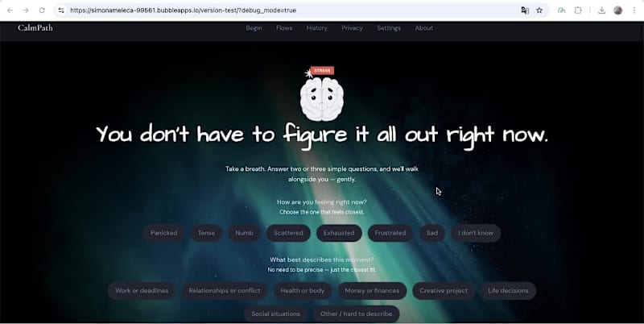The image size is (644, 324).
Task: Select Work or deadlines
Action: [x=142, y=291]
